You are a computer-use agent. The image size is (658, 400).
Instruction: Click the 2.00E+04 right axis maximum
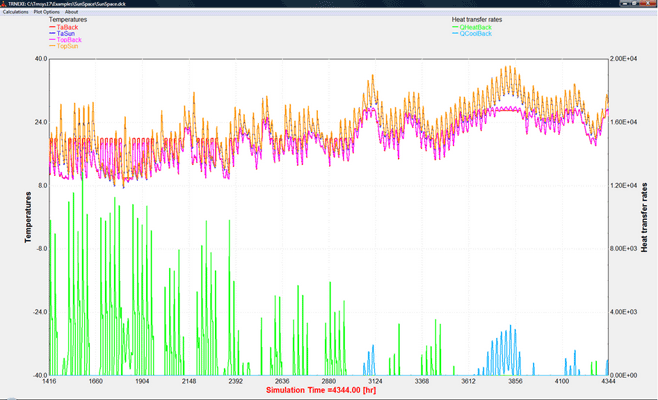624,58
